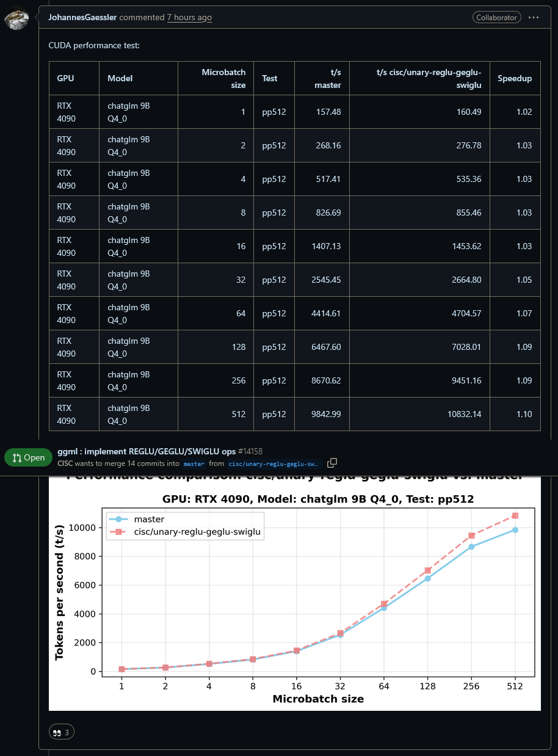Click the 'Tokens per second (t/s)' y-axis label
Viewport: 558px width, 756px height.
[60, 592]
